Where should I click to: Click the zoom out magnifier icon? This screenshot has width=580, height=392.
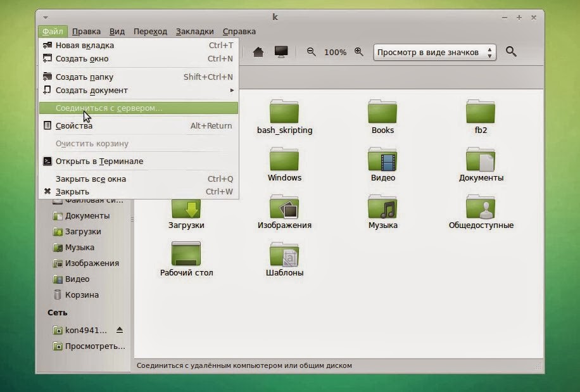coord(311,52)
